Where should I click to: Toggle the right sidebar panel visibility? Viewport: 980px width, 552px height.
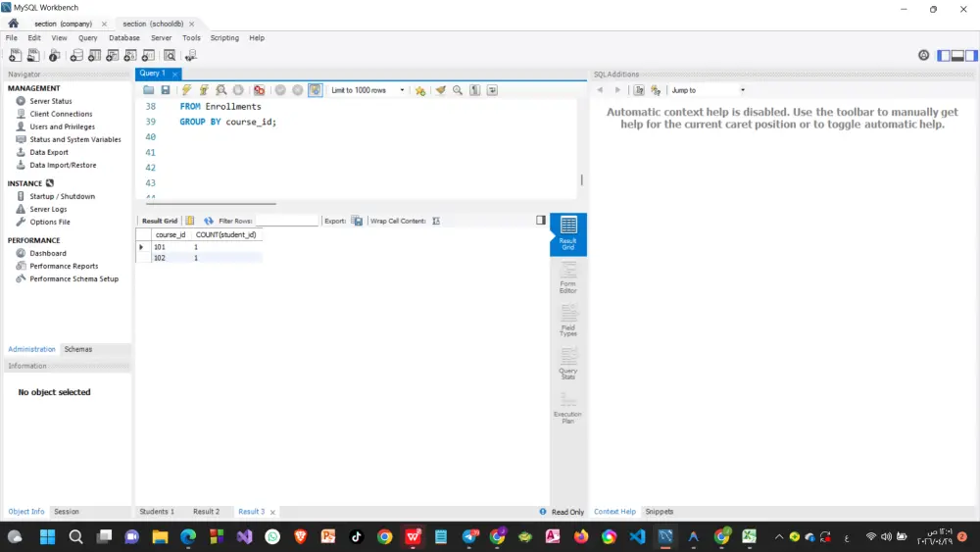pos(971,56)
